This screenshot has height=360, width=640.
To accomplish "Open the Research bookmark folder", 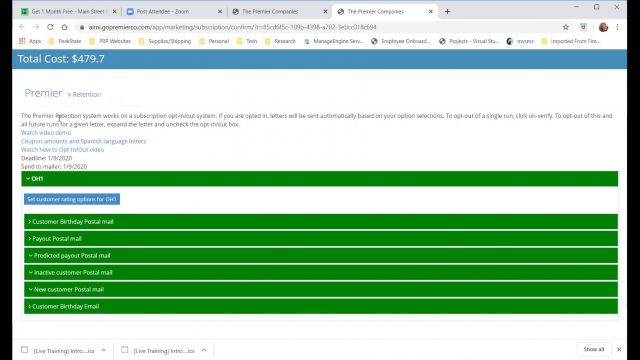I will coord(280,41).
